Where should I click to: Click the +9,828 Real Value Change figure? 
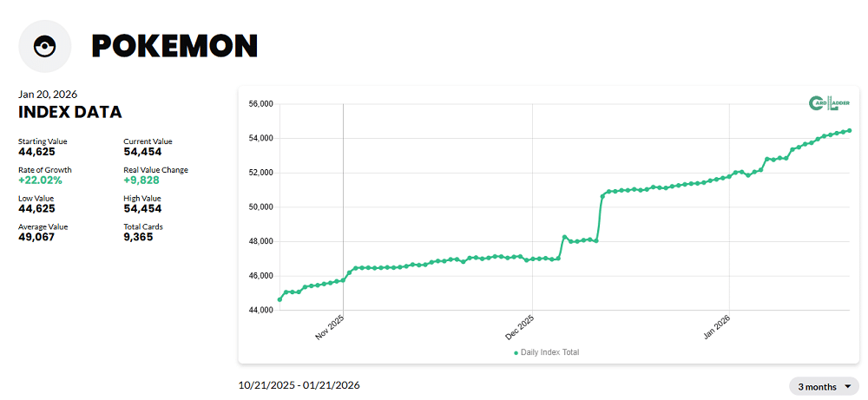point(142,180)
